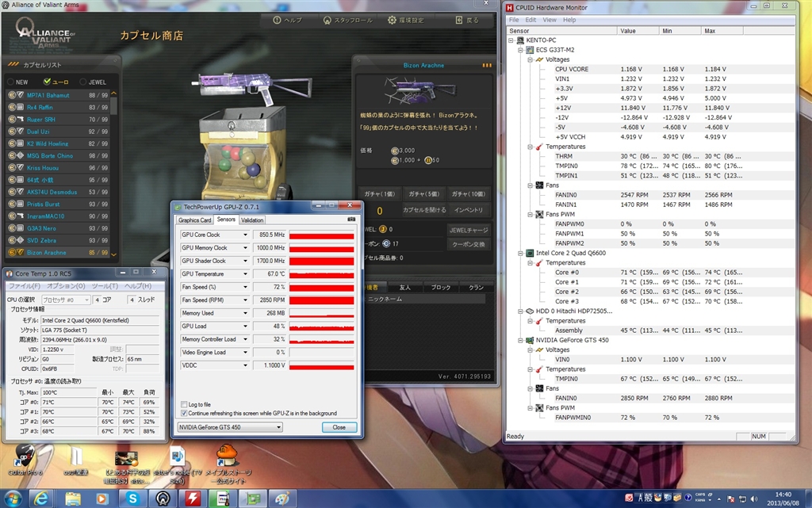Open ツール(T) menu in Core Temp
The height and width of the screenshot is (508, 812).
tap(105, 286)
